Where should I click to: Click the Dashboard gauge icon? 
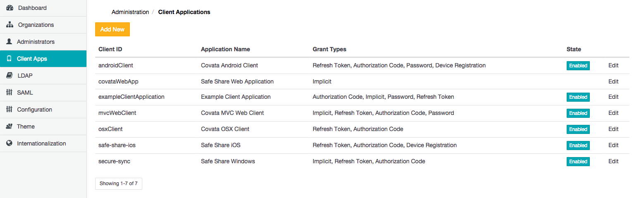click(10, 8)
